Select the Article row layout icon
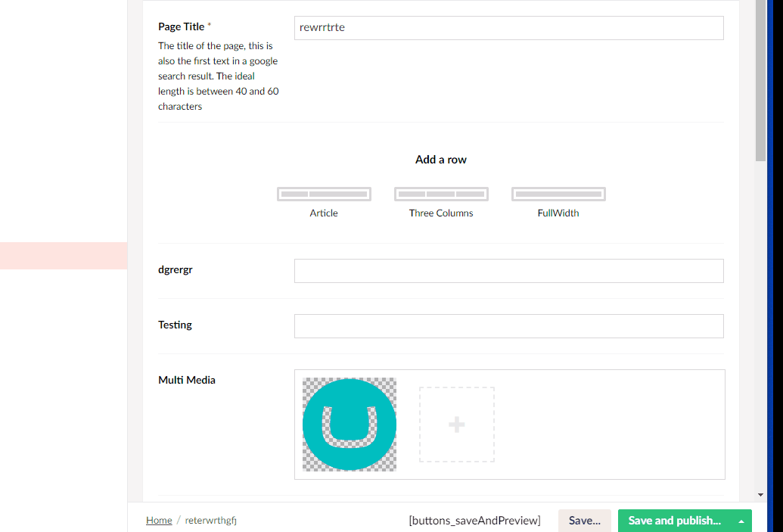Image resolution: width=783 pixels, height=532 pixels. click(324, 193)
